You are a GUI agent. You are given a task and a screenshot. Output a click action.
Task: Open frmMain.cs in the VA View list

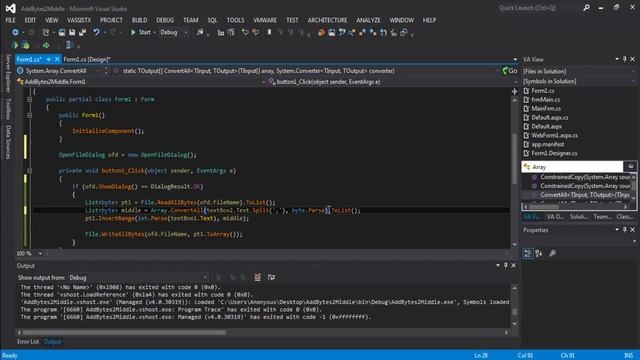[x=545, y=100]
